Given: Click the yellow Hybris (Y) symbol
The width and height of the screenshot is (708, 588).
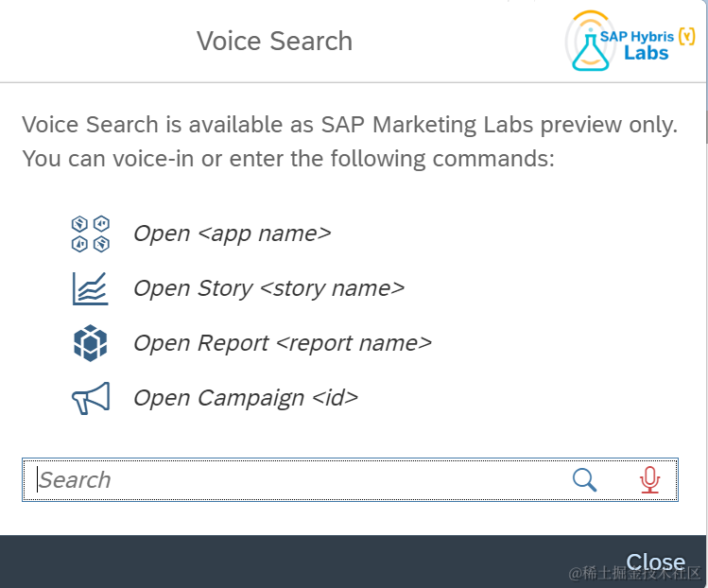Looking at the screenshot, I should [687, 37].
